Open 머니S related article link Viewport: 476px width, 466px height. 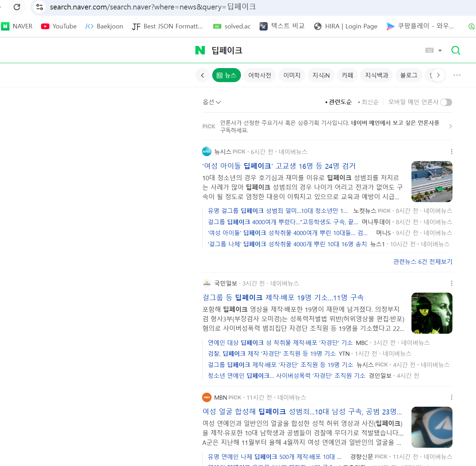pos(288,233)
